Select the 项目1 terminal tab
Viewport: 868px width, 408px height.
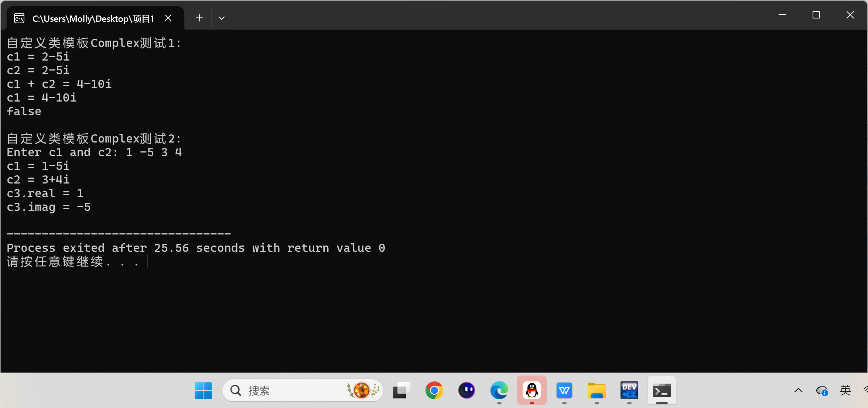pyautogui.click(x=93, y=18)
